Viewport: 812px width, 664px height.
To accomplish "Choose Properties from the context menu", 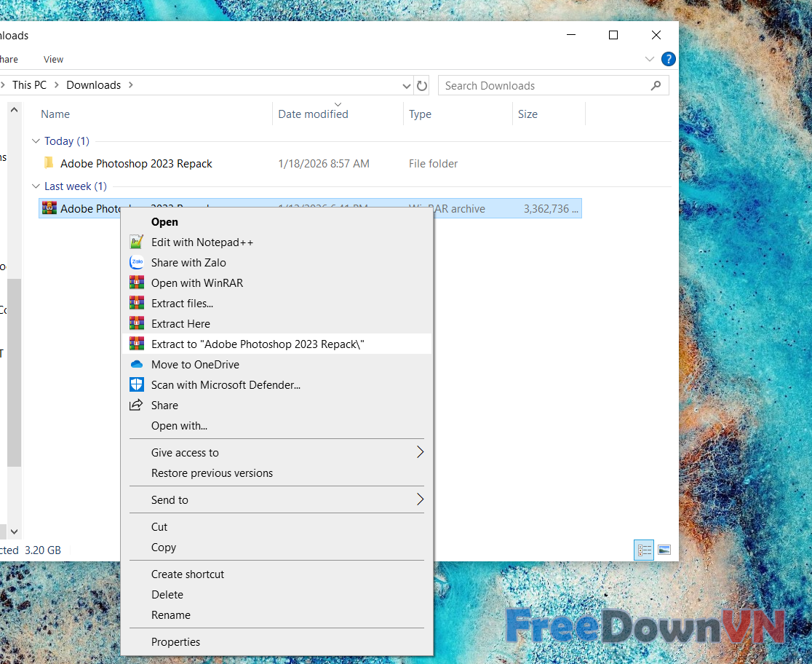I will 175,641.
